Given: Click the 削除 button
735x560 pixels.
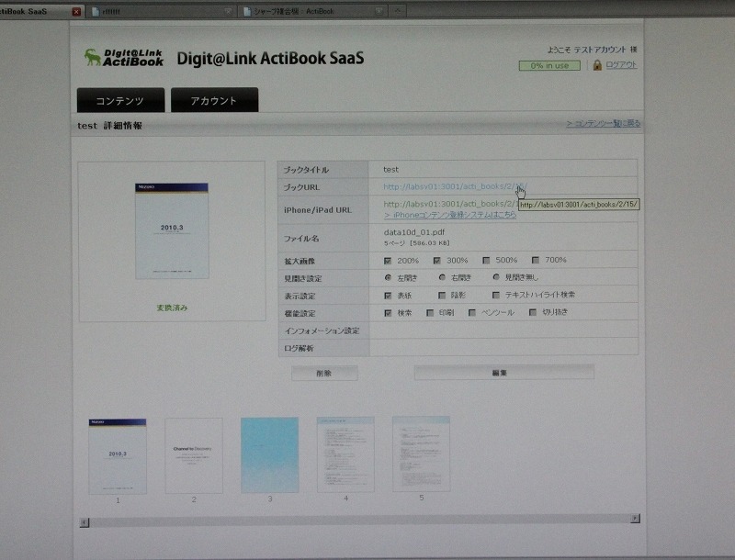Looking at the screenshot, I should coord(324,373).
